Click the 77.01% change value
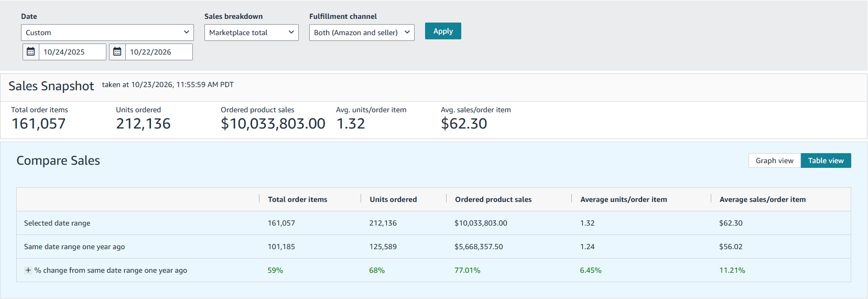868x299 pixels. pyautogui.click(x=468, y=270)
